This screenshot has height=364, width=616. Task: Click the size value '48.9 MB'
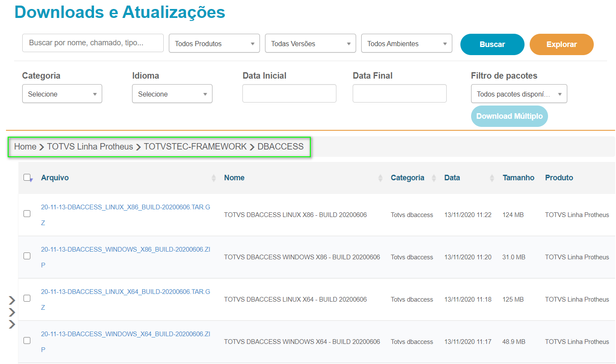(514, 342)
